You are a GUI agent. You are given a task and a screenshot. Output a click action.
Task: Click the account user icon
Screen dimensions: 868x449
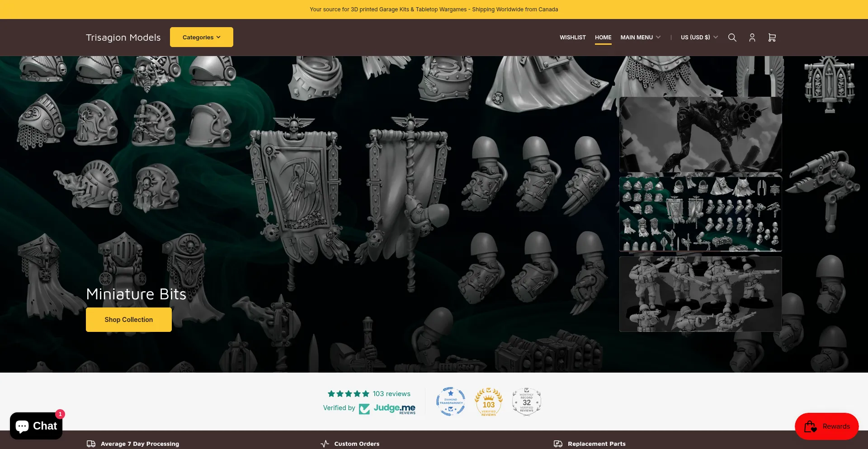[752, 38]
